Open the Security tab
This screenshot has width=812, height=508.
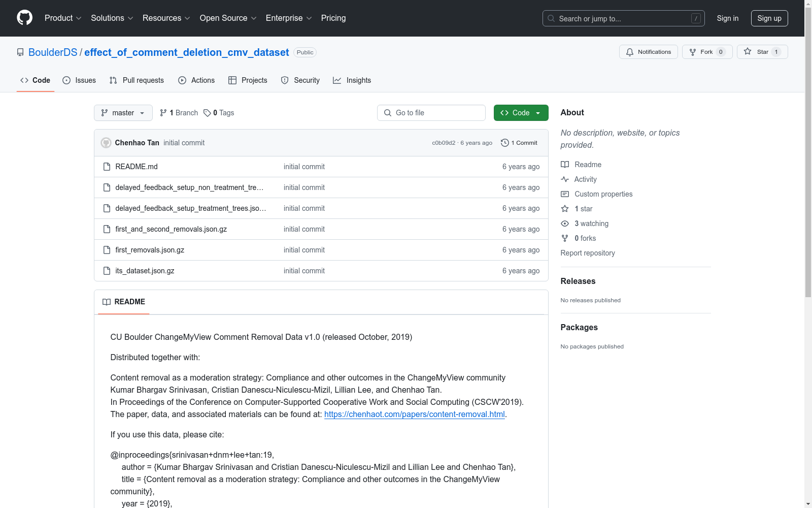tap(300, 80)
